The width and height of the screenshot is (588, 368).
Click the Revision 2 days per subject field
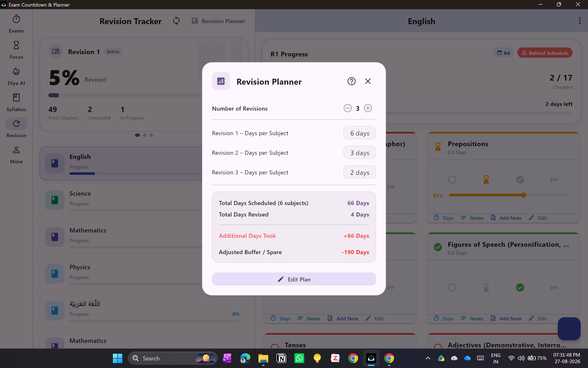[360, 153]
